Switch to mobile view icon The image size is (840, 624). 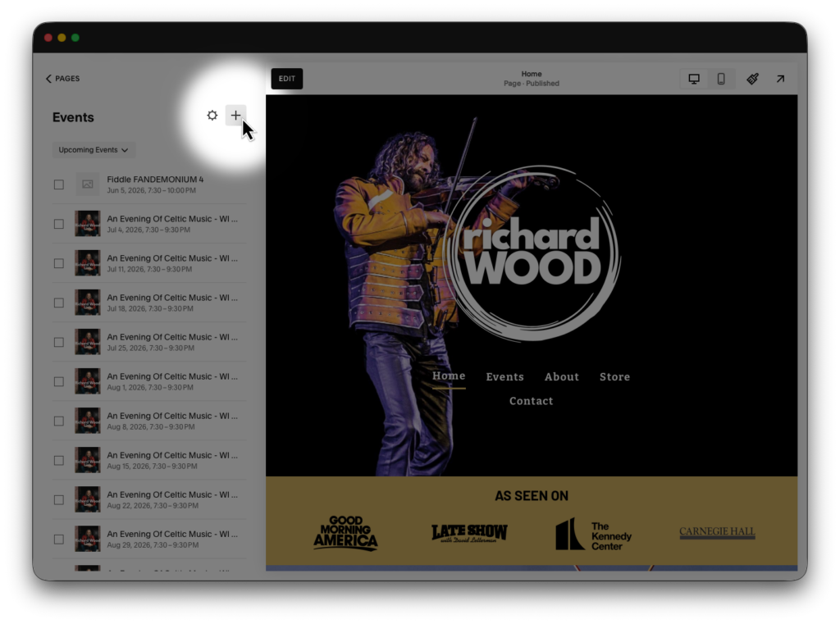pyautogui.click(x=721, y=79)
